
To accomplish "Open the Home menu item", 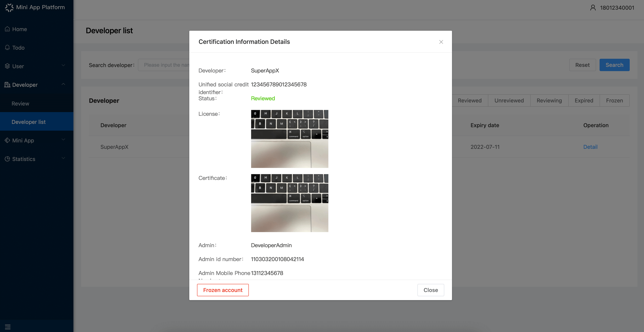I will (37, 29).
